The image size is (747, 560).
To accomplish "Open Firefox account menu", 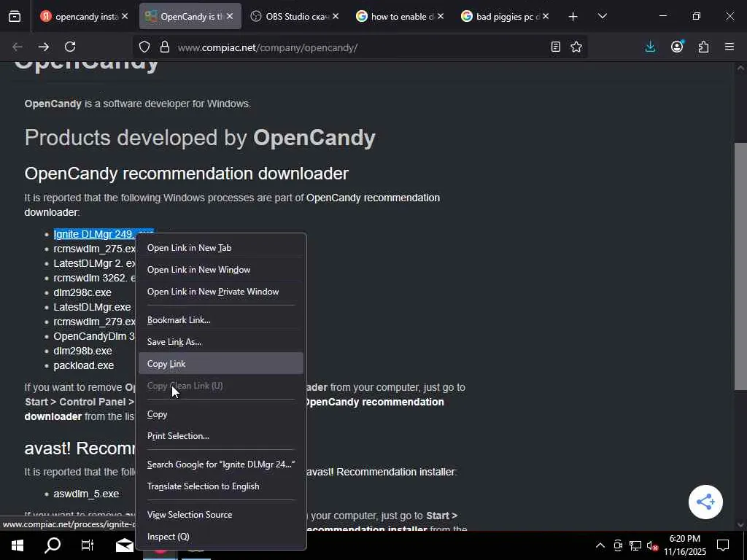I will (x=677, y=47).
